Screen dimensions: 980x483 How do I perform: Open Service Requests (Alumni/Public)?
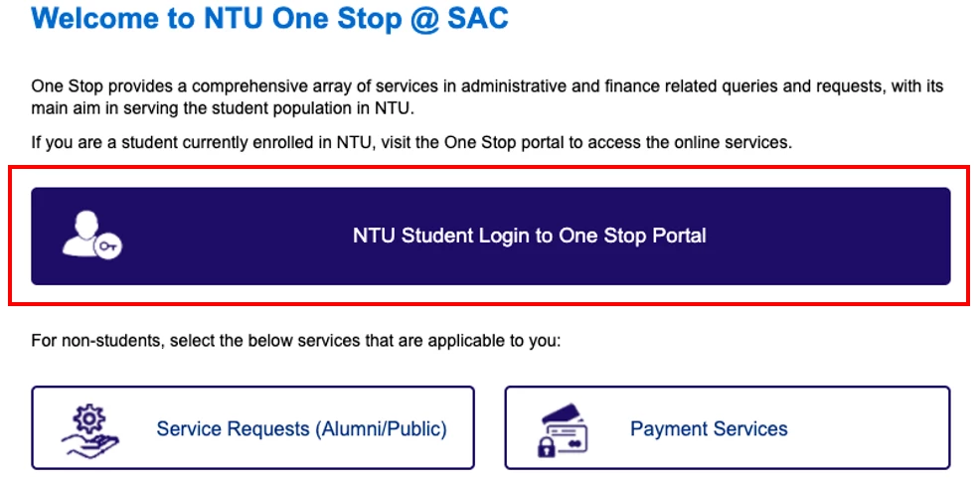click(252, 428)
